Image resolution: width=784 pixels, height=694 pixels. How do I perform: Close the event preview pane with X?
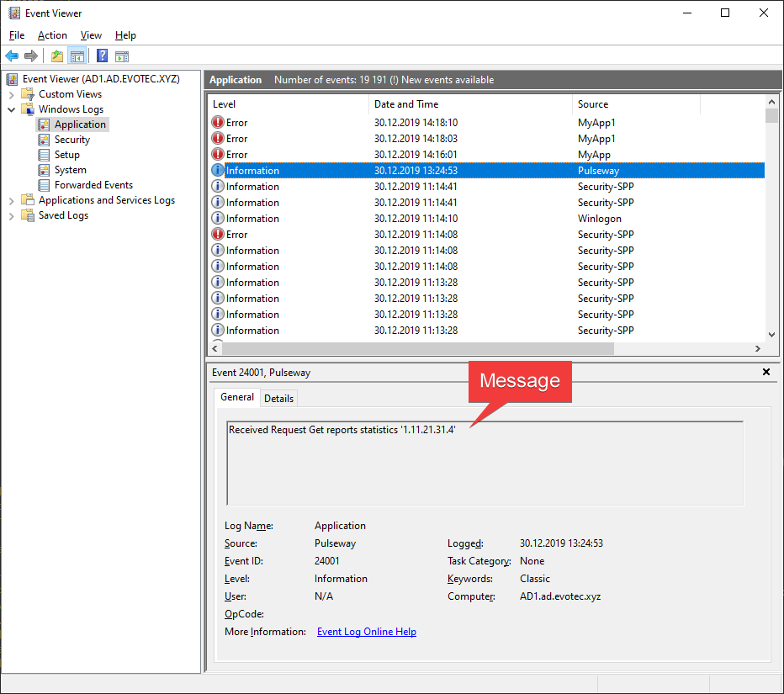pos(765,372)
